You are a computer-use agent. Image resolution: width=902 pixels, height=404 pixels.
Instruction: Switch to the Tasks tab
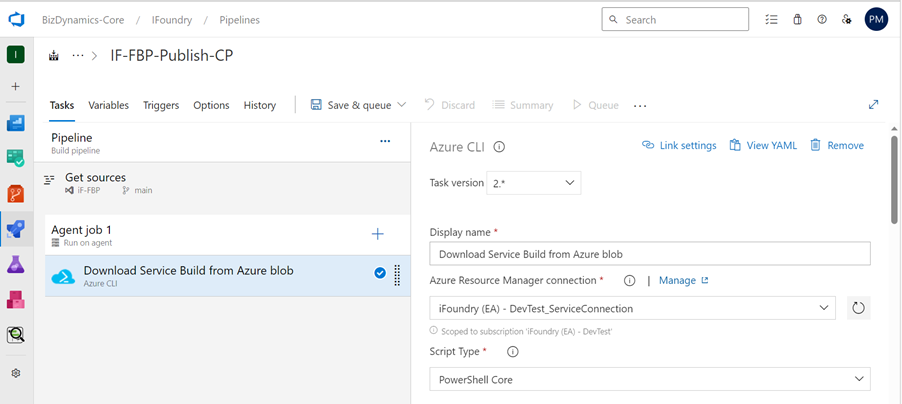pyautogui.click(x=62, y=105)
